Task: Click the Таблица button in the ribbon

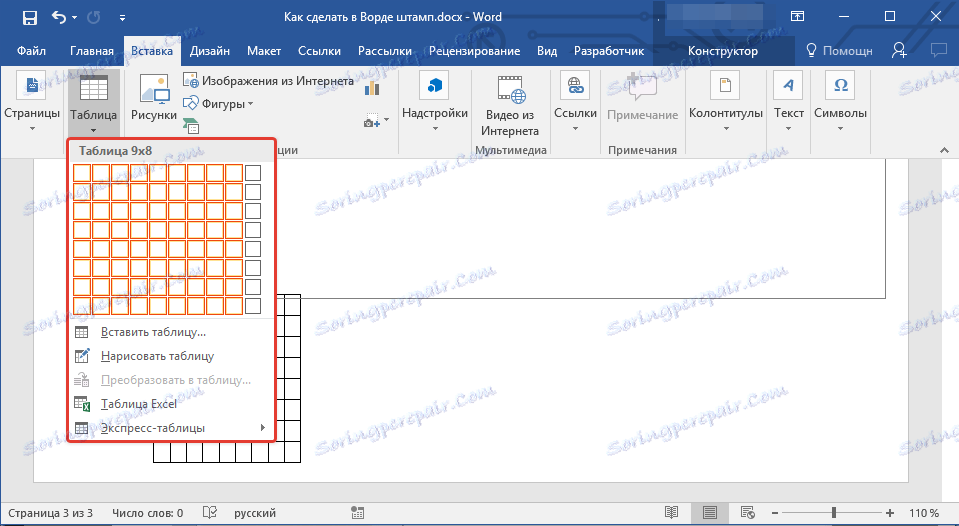Action: pos(94,103)
